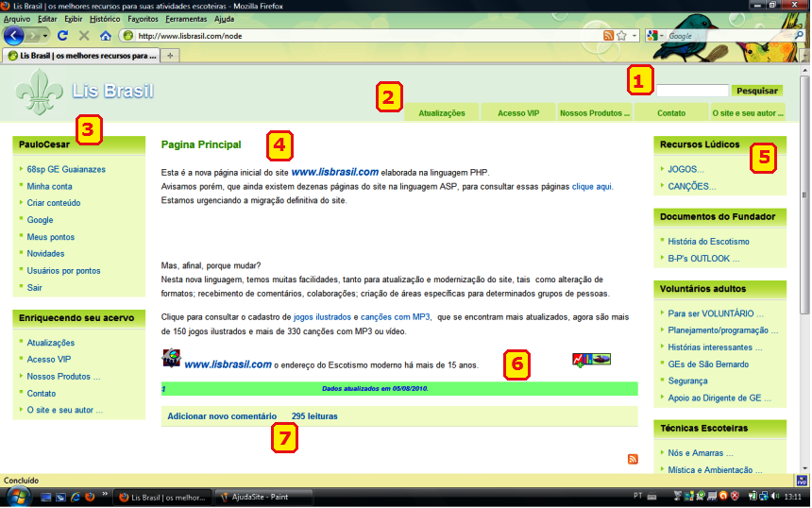Screen dimensions: 812x508
Task: Open Minha conta link
Action: pyautogui.click(x=49, y=186)
